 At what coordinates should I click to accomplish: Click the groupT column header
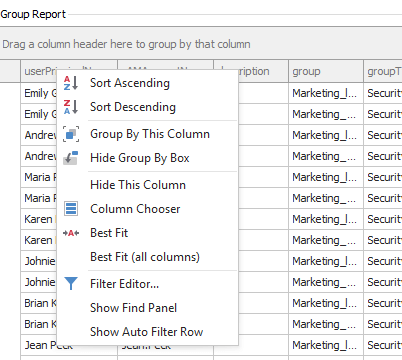click(383, 71)
